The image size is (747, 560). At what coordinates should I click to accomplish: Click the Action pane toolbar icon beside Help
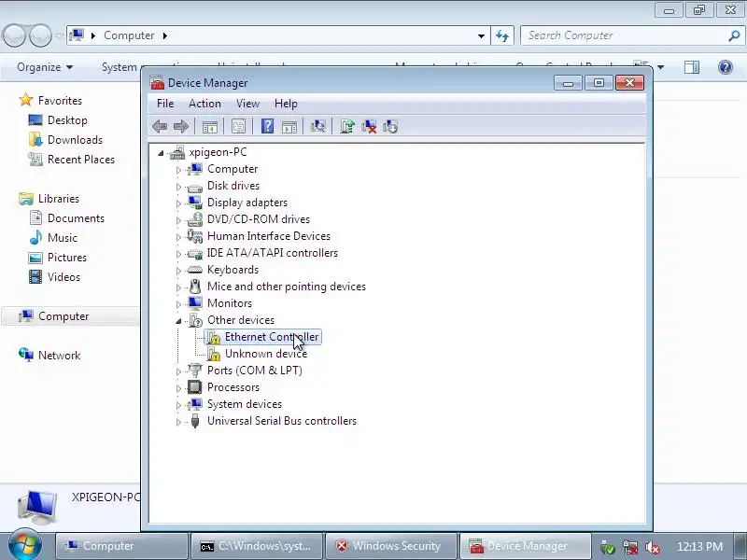point(289,127)
